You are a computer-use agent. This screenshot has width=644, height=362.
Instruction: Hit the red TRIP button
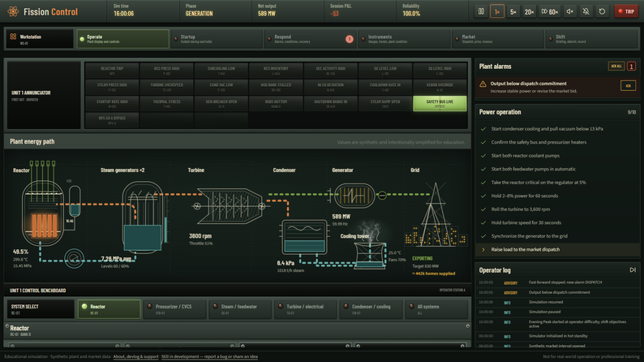pos(626,11)
